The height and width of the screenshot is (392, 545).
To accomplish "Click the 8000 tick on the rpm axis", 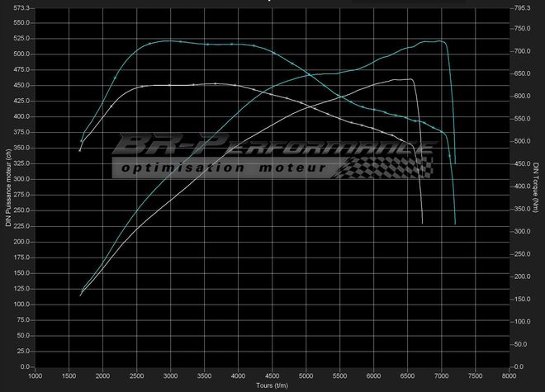I will click(509, 375).
